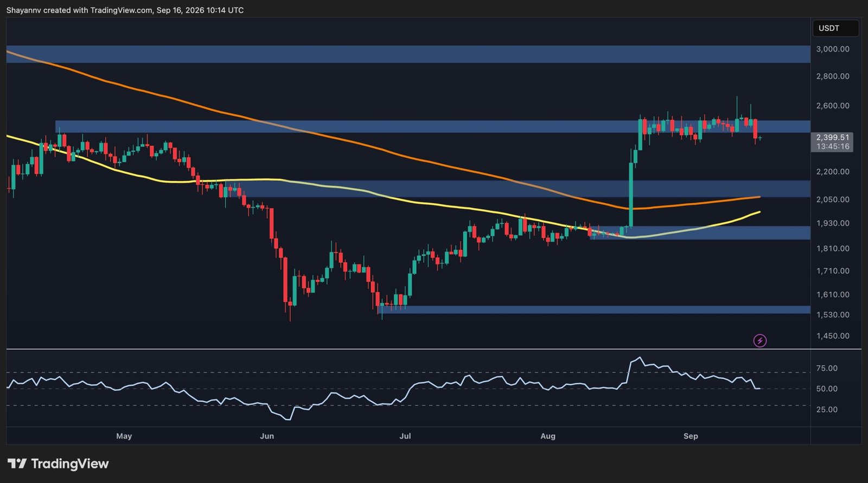Click the chart attribution text at top
The height and width of the screenshot is (483, 868).
(x=125, y=10)
